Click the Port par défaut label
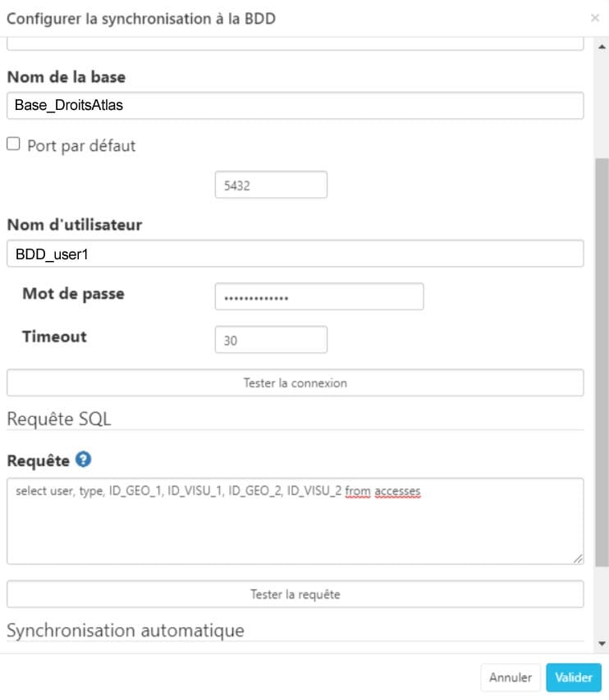Image resolution: width=609 pixels, height=700 pixels. pyautogui.click(x=81, y=146)
